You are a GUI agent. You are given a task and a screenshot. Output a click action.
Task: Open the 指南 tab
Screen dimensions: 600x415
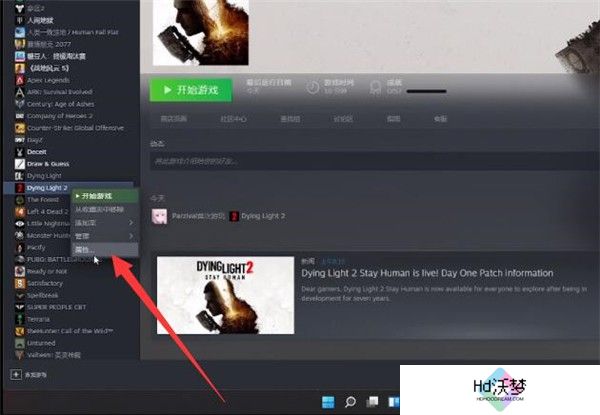[393, 119]
